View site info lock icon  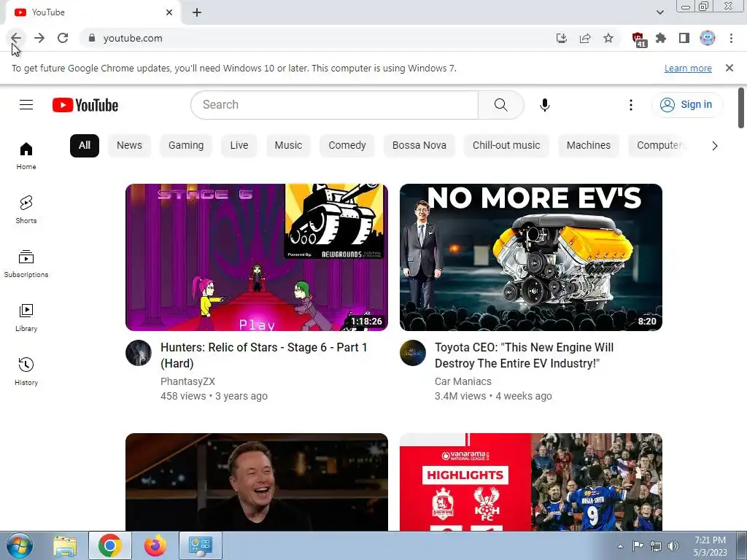(x=92, y=38)
